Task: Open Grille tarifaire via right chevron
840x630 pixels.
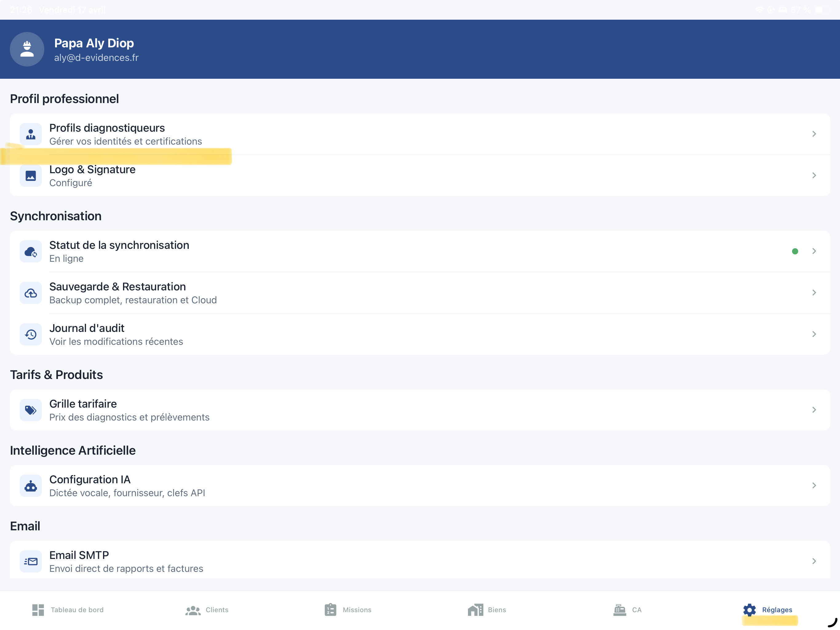Action: point(814,410)
